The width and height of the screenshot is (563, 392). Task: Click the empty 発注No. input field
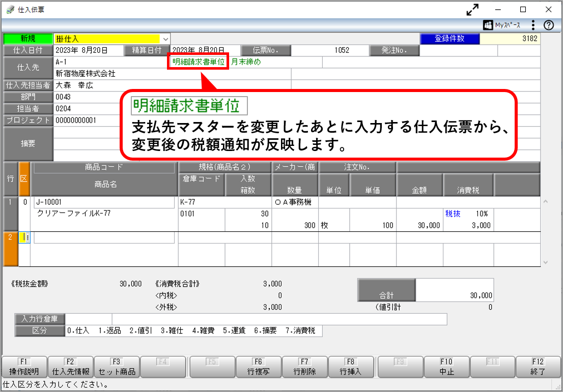[x=459, y=50]
